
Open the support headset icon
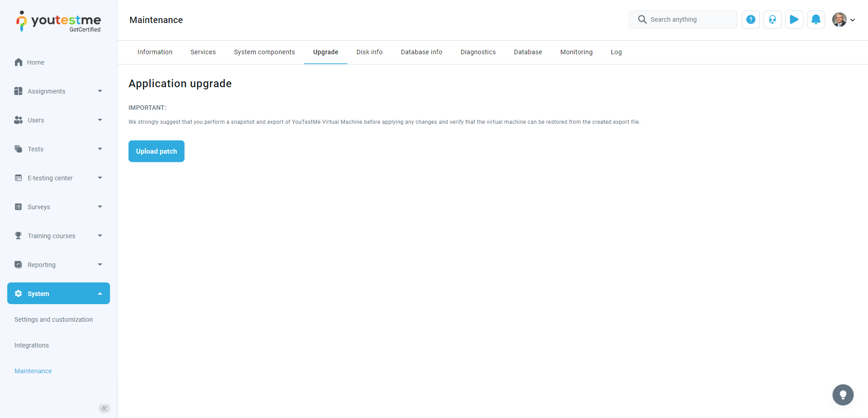[x=772, y=19]
